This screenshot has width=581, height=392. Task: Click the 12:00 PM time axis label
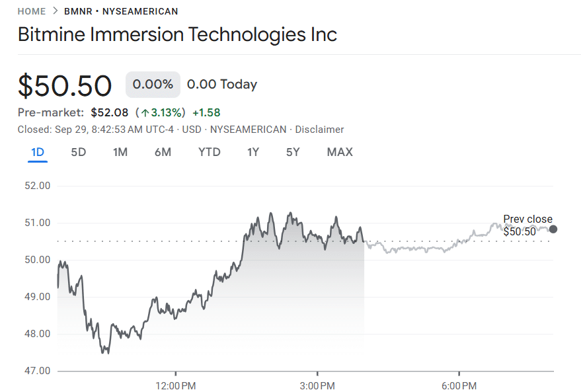click(x=176, y=385)
